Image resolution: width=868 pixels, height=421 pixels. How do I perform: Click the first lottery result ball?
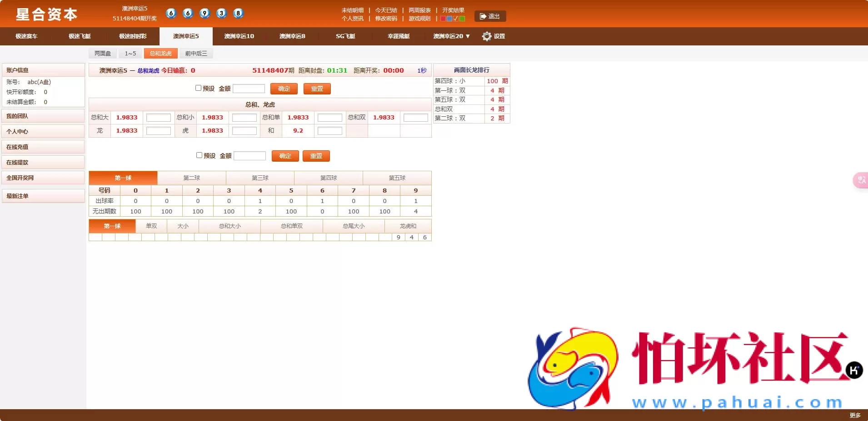171,13
